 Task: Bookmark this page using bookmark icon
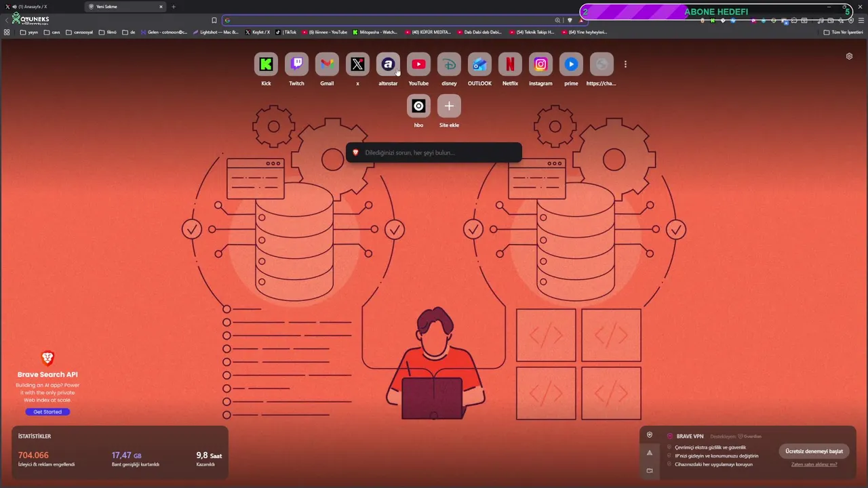[214, 20]
